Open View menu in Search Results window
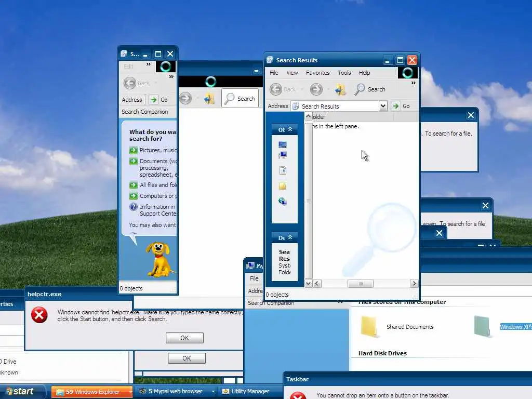Image resolution: width=532 pixels, height=399 pixels. pos(292,73)
